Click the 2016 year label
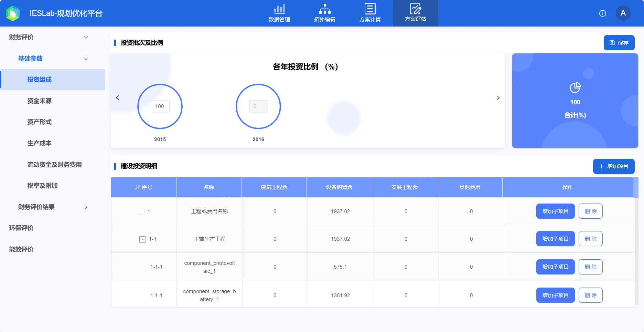 (x=258, y=139)
